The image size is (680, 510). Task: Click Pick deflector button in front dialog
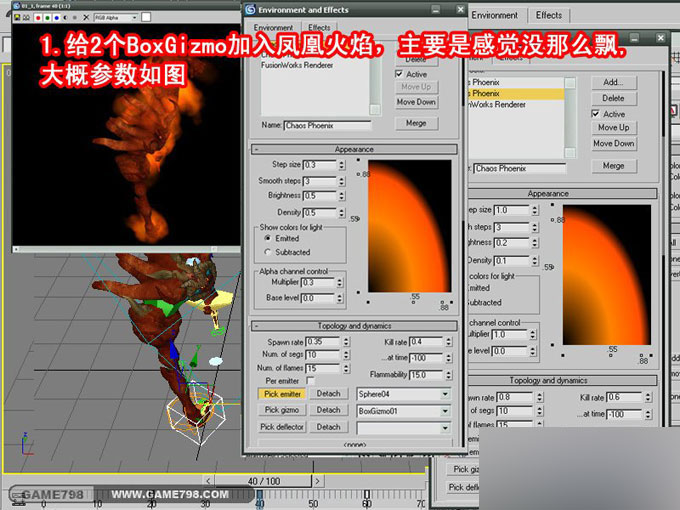tap(282, 427)
